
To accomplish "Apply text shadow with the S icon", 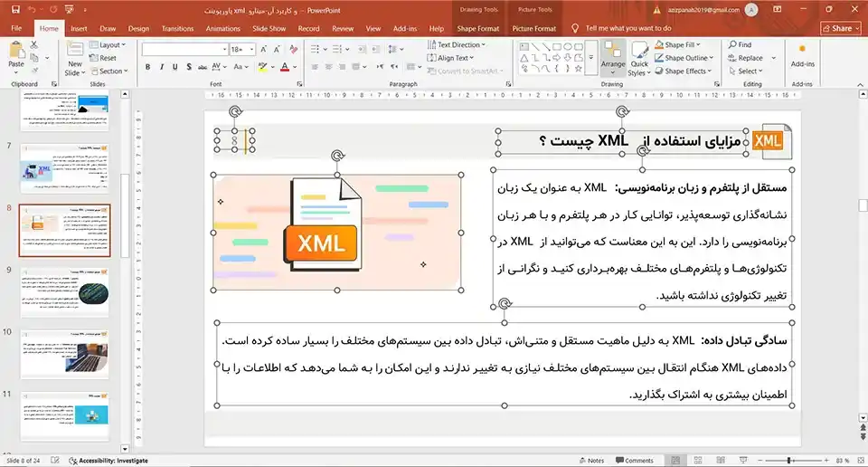I will (x=189, y=66).
